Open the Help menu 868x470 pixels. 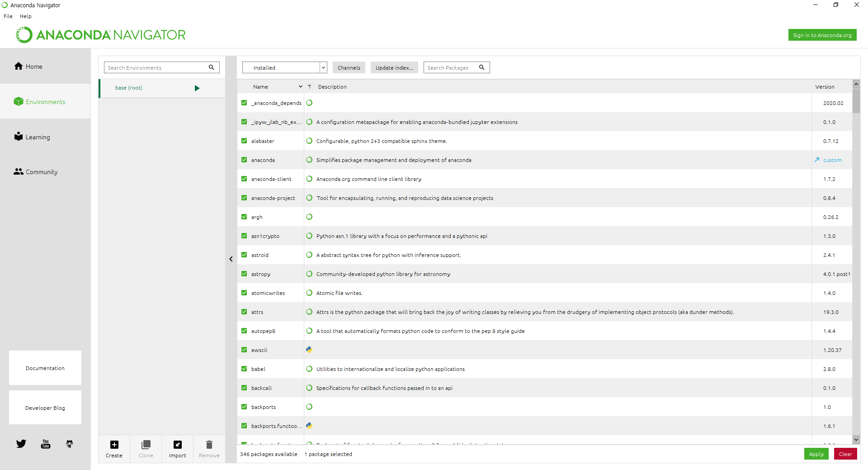click(x=26, y=16)
